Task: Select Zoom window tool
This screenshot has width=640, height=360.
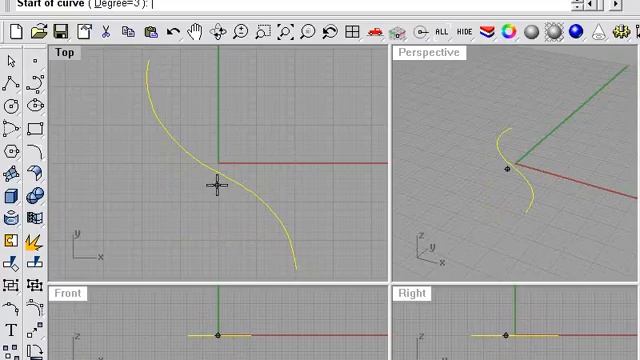Action: (263, 32)
